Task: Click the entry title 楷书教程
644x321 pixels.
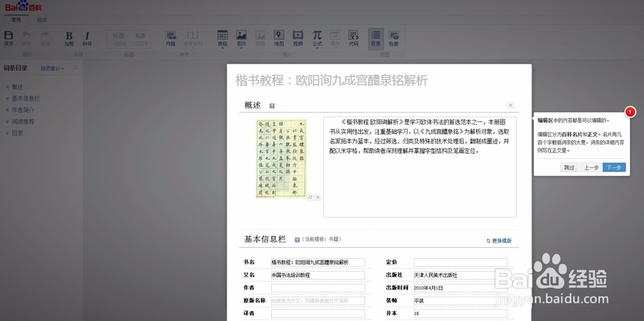Action: 332,80
